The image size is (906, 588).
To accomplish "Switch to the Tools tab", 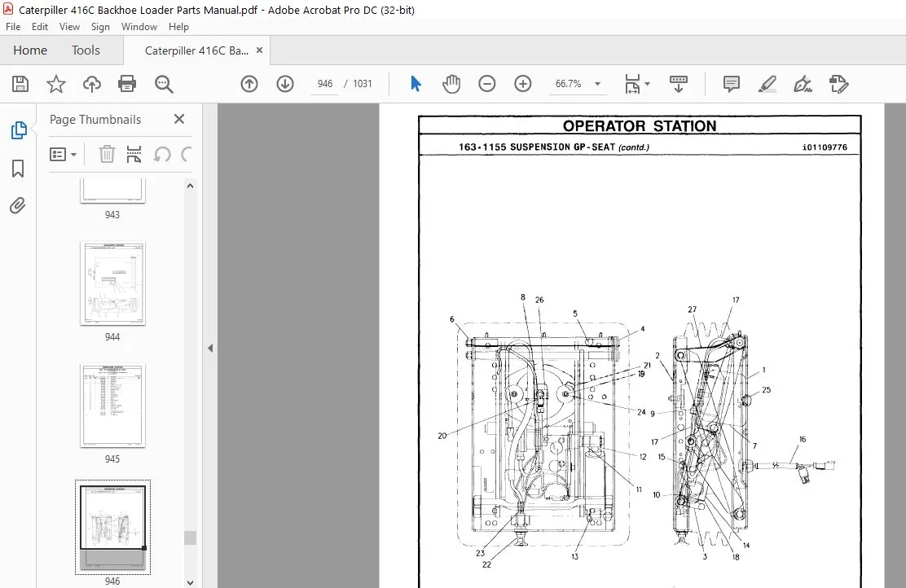I will [x=86, y=50].
